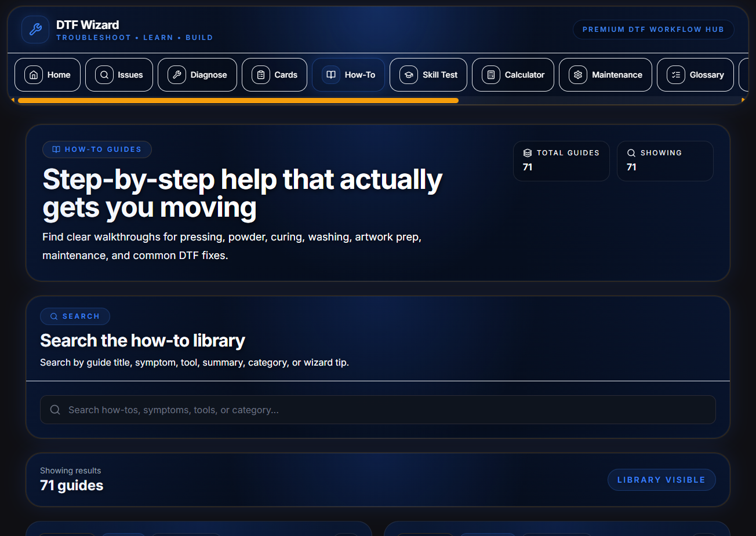
Task: Click the Premium DTF Workflow Hub badge
Action: point(653,30)
